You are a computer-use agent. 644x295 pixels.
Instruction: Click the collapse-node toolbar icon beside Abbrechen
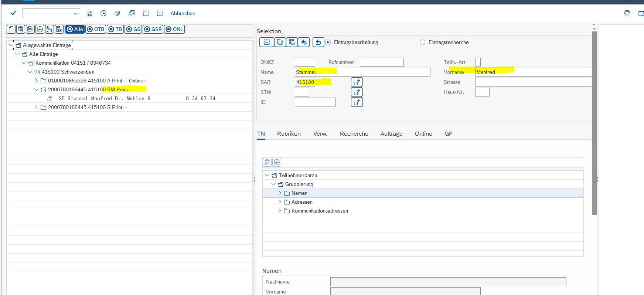[146, 13]
